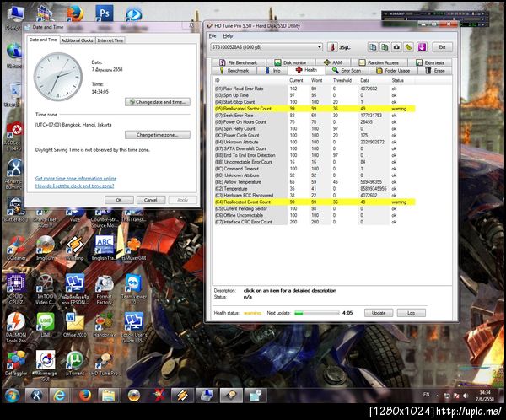506x420 pixels.
Task: Open the Internet Time tab
Action: [110, 40]
